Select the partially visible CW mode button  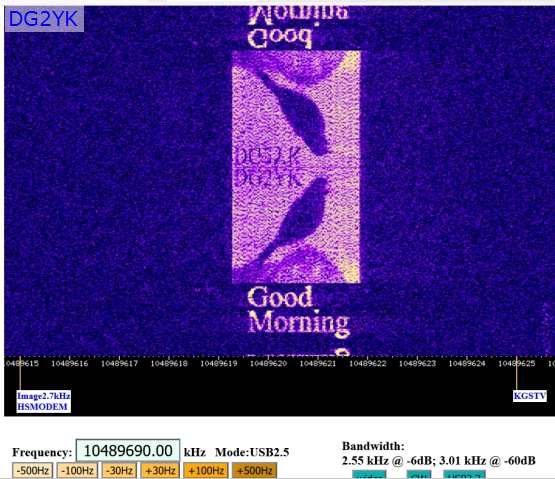pos(419,475)
